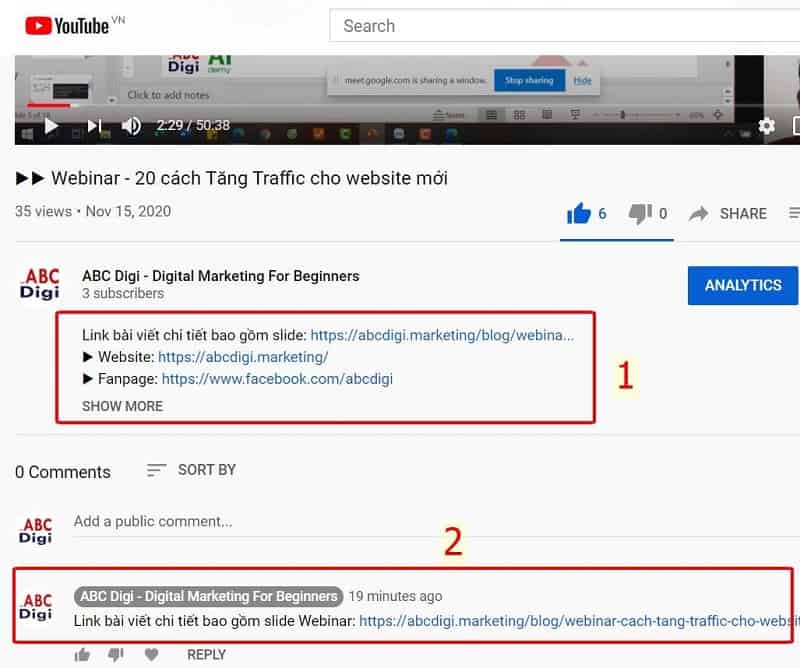Open the video settings gear

765,127
